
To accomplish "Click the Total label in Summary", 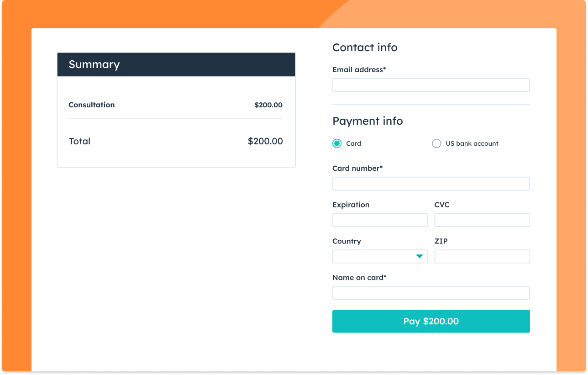I will click(x=80, y=142).
